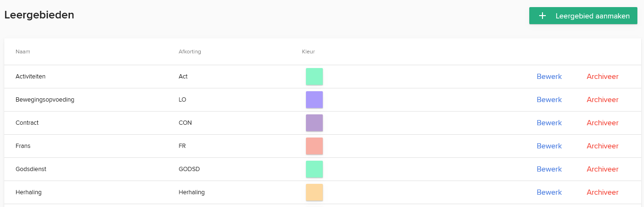
Task: Click the Contract name cell
Action: 27,123
